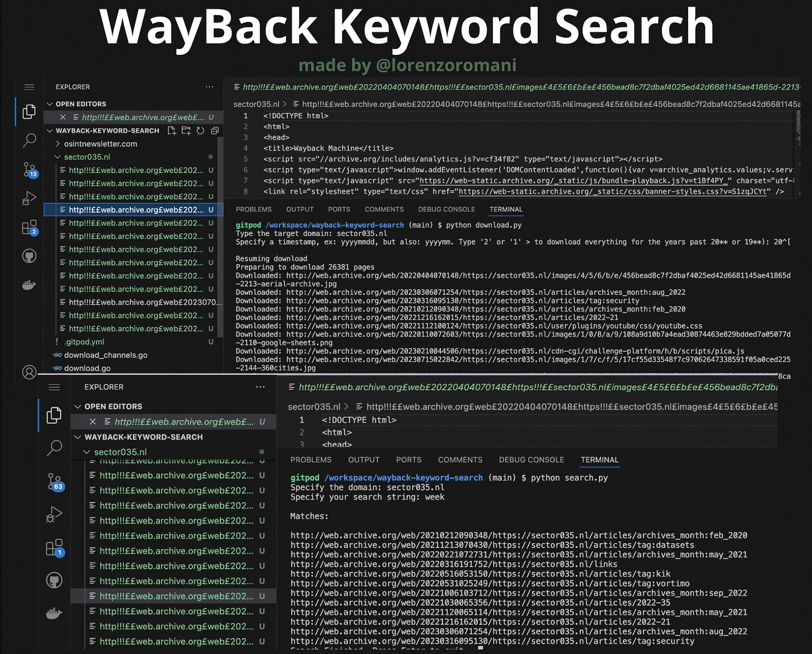The width and height of the screenshot is (812, 654).
Task: Open Extensions icon showing badge 1
Action: coord(55,548)
